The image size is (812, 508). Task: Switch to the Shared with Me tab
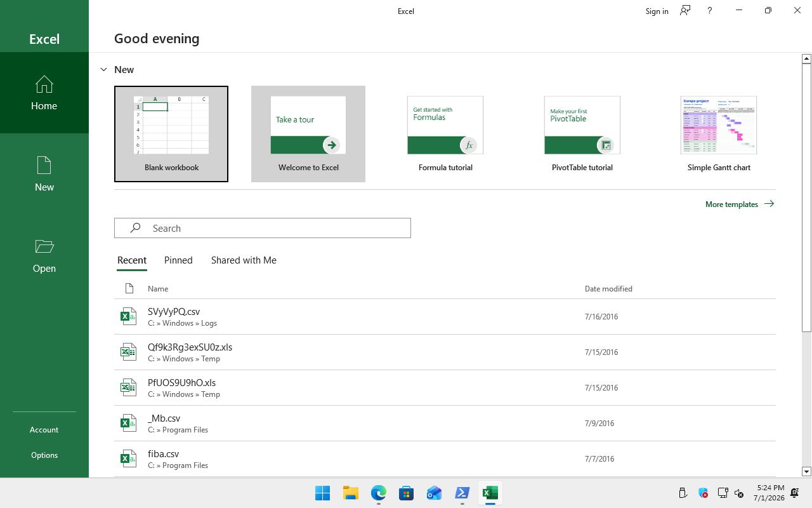pyautogui.click(x=244, y=260)
